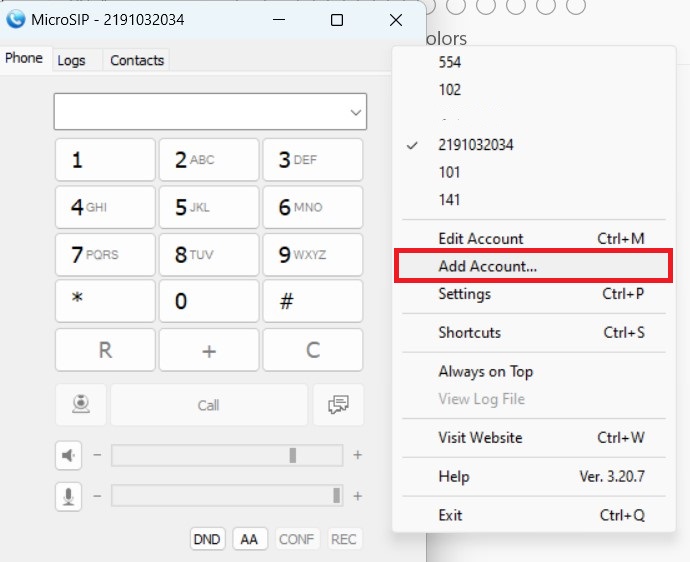Click the phone number input field
The height and width of the screenshot is (562, 690).
[200, 112]
